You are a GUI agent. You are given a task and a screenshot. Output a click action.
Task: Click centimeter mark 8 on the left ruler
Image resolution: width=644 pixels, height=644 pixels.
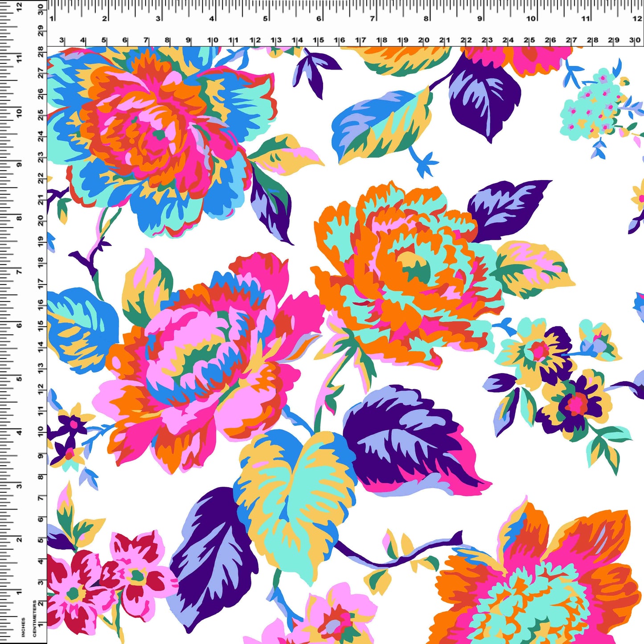41,476
